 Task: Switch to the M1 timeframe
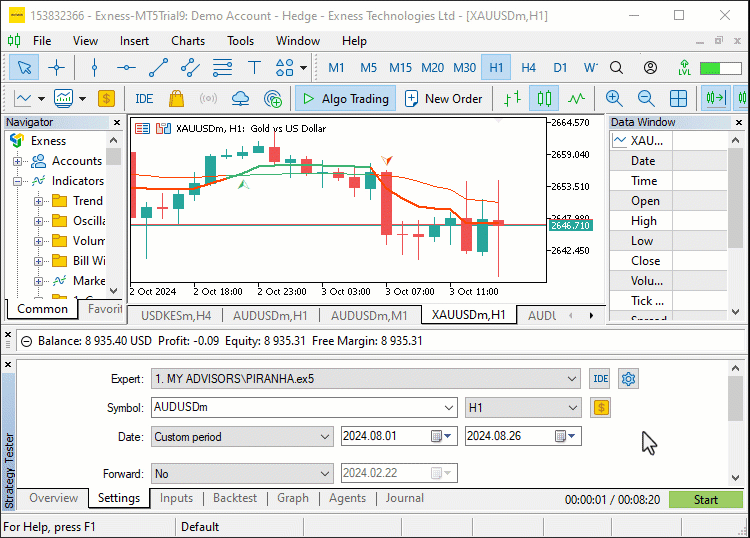[x=336, y=67]
